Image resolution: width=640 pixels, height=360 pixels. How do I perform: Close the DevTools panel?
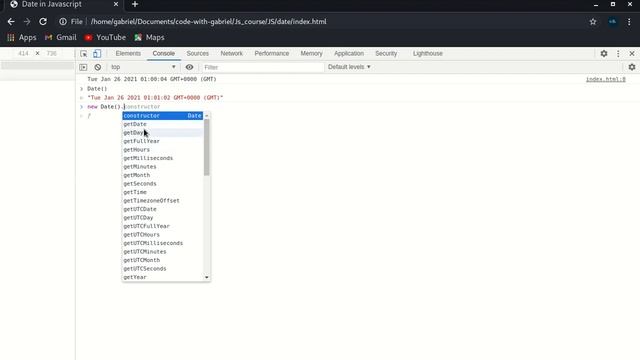(632, 53)
